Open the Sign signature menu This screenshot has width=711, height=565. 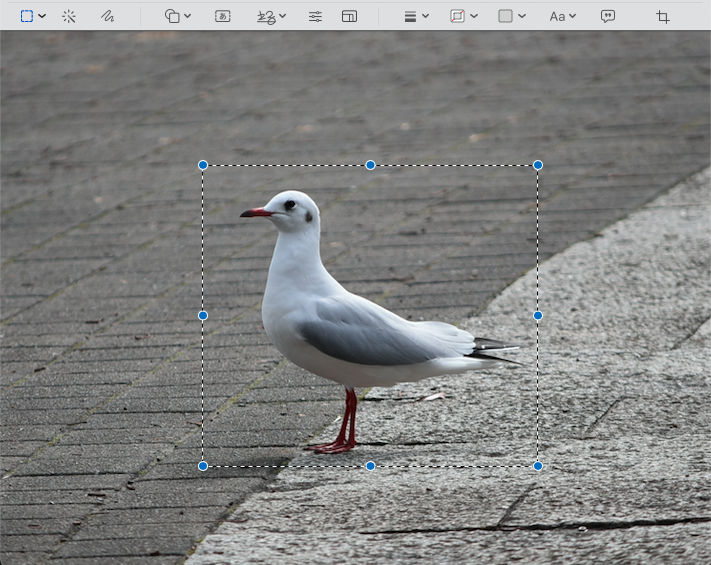pos(271,17)
